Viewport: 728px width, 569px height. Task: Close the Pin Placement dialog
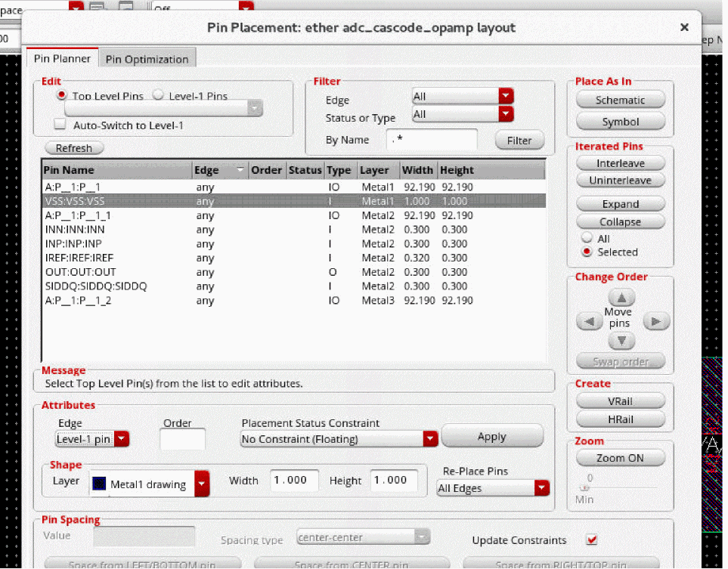[x=684, y=27]
